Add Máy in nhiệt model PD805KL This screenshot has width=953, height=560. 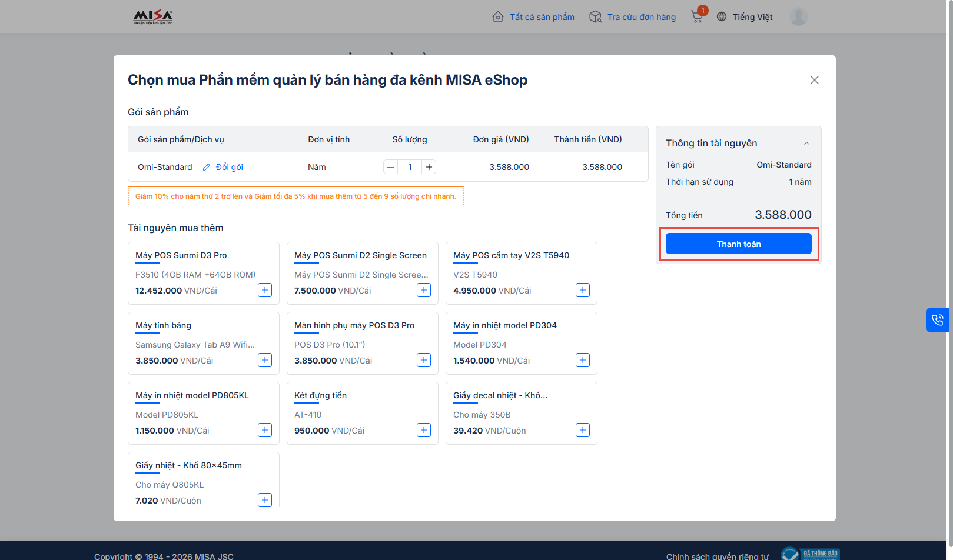(x=265, y=430)
